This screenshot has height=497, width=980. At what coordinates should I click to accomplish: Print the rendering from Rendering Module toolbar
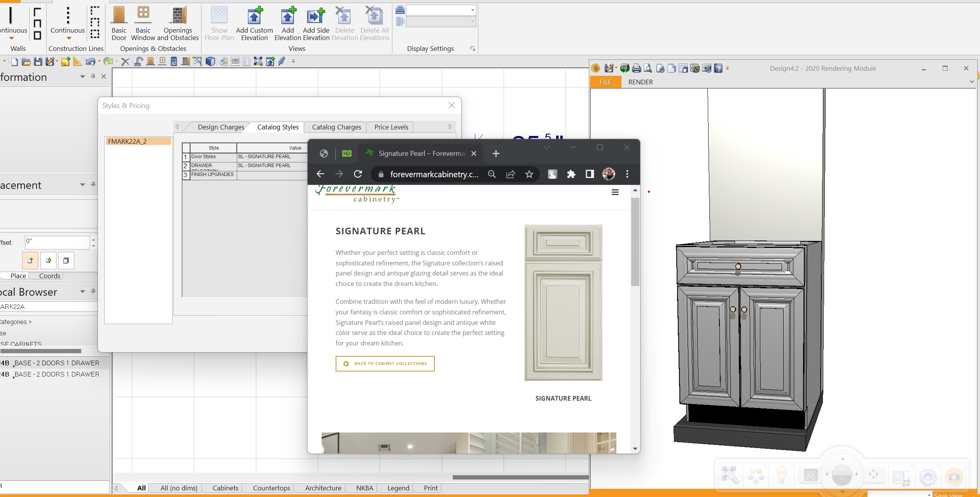tap(636, 68)
